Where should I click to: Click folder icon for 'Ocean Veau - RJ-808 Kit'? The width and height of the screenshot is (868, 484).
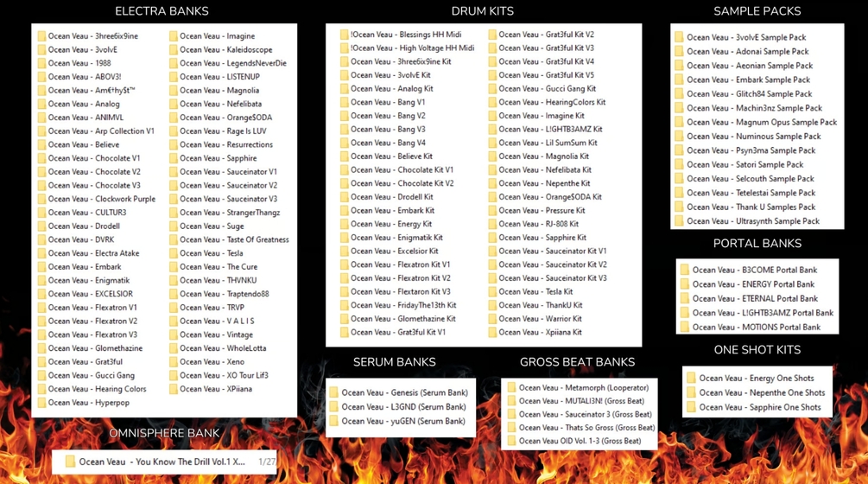pyautogui.click(x=492, y=224)
